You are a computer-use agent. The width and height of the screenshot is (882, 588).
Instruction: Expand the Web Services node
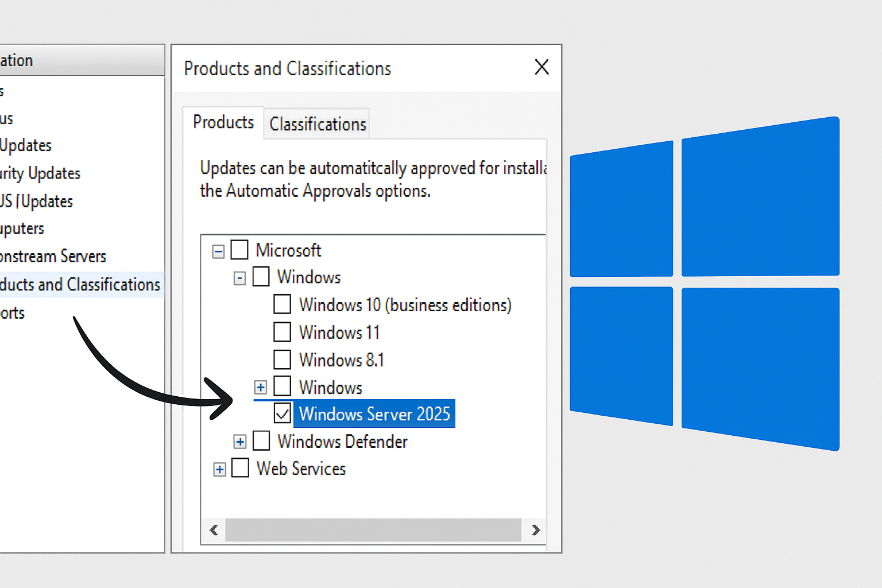click(x=219, y=469)
